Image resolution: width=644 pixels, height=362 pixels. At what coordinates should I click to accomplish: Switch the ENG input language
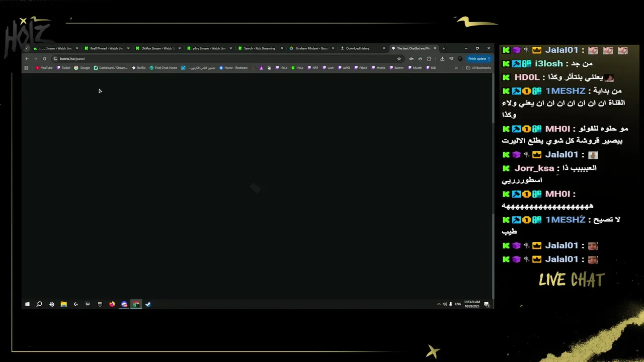458,304
